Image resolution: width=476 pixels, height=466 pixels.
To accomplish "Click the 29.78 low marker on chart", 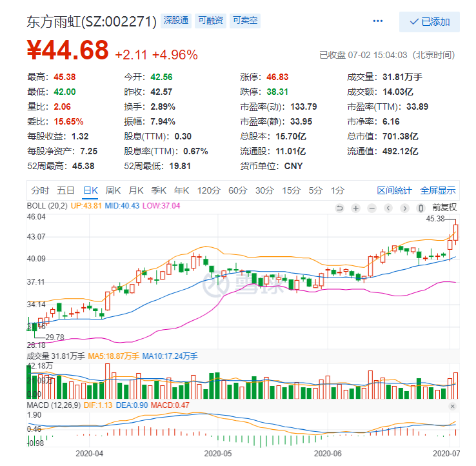I will click(x=55, y=338).
